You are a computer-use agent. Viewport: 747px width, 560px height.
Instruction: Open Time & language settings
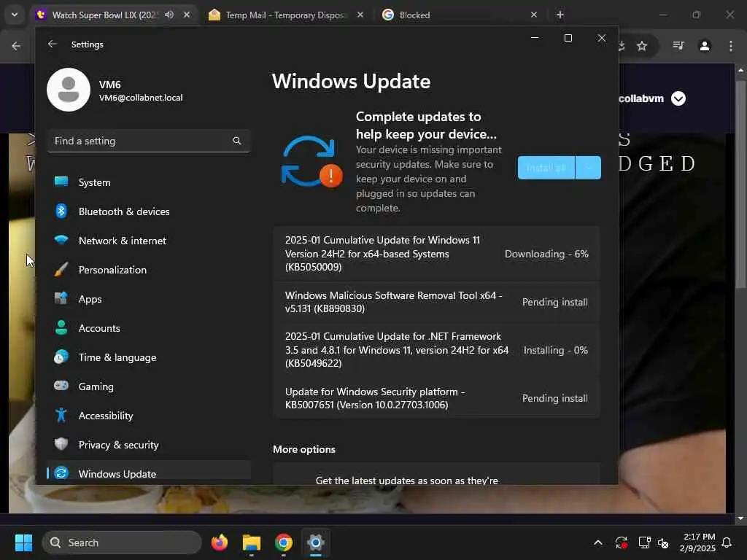(149, 357)
